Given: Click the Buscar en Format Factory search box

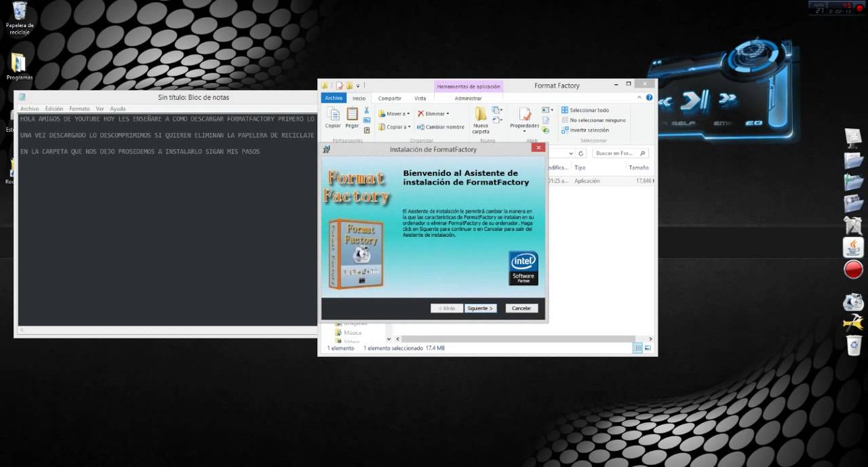Looking at the screenshot, I should [x=620, y=153].
